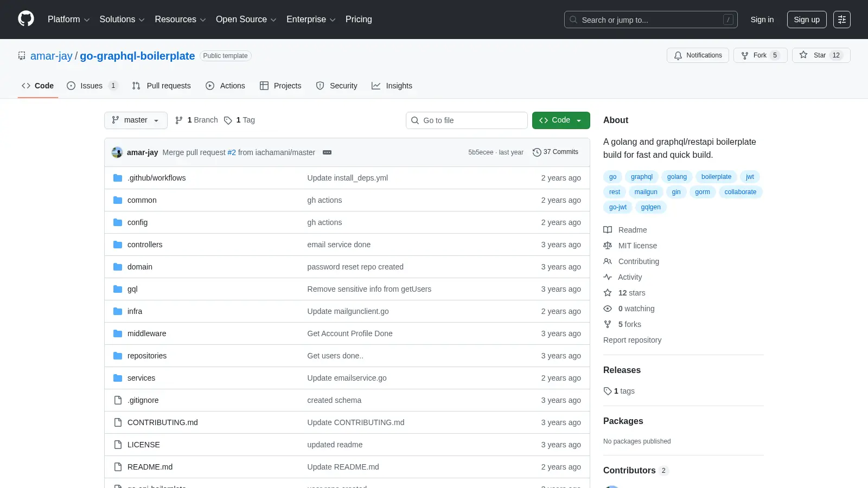Switch to the Actions tab

tap(226, 86)
